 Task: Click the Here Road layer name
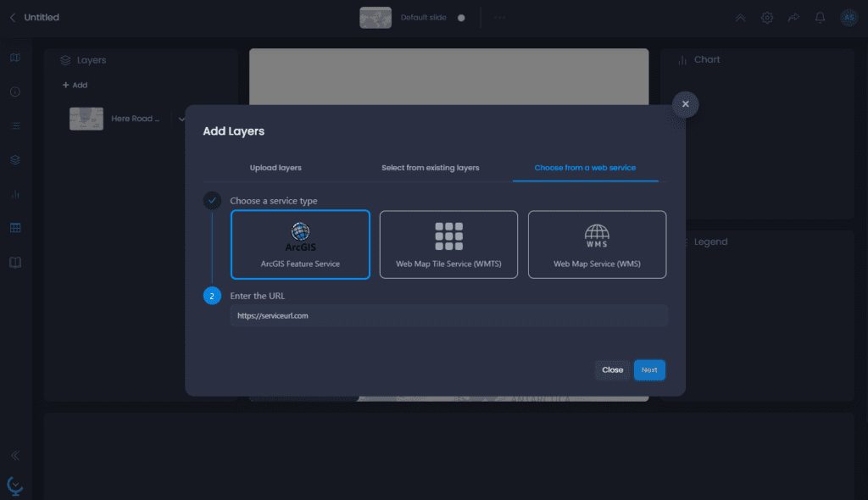point(135,119)
